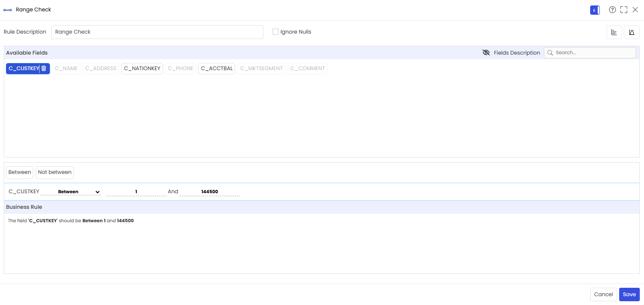The width and height of the screenshot is (644, 305).
Task: Edit the lower bound value 1
Action: coord(136,192)
